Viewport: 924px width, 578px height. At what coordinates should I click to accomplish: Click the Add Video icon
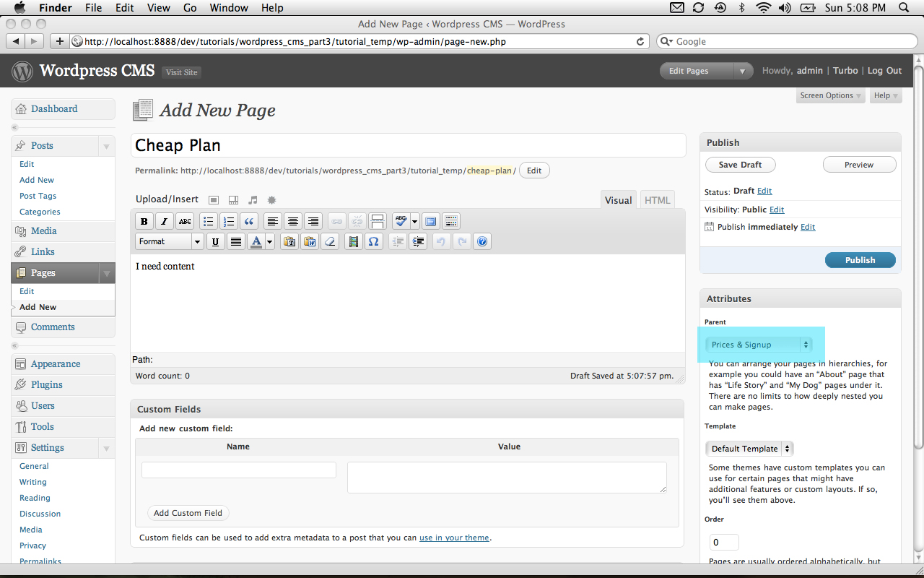tap(233, 200)
